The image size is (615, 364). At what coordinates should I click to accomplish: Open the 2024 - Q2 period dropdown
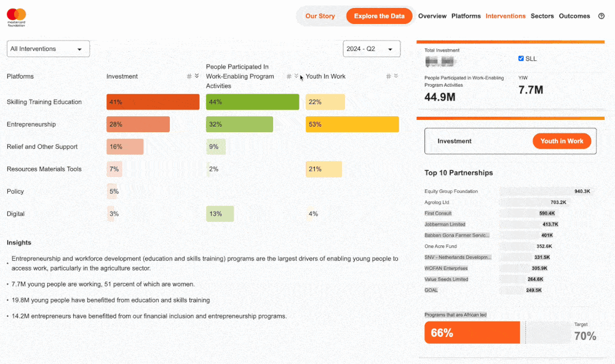click(x=371, y=48)
